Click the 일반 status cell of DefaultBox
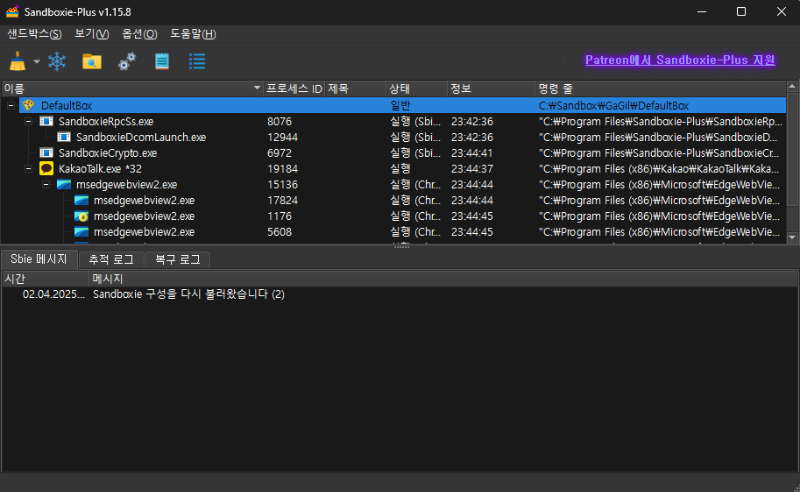The height and width of the screenshot is (492, 800). pos(401,106)
